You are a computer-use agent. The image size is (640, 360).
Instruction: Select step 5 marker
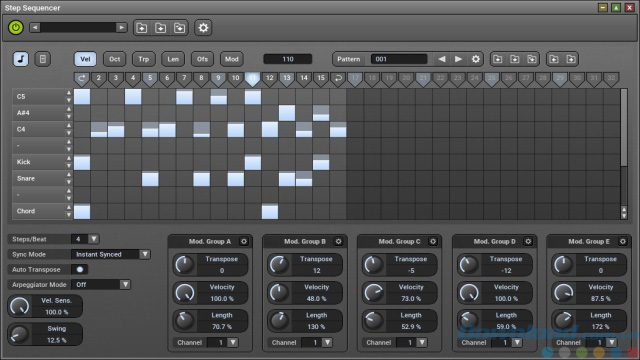pyautogui.click(x=150, y=79)
